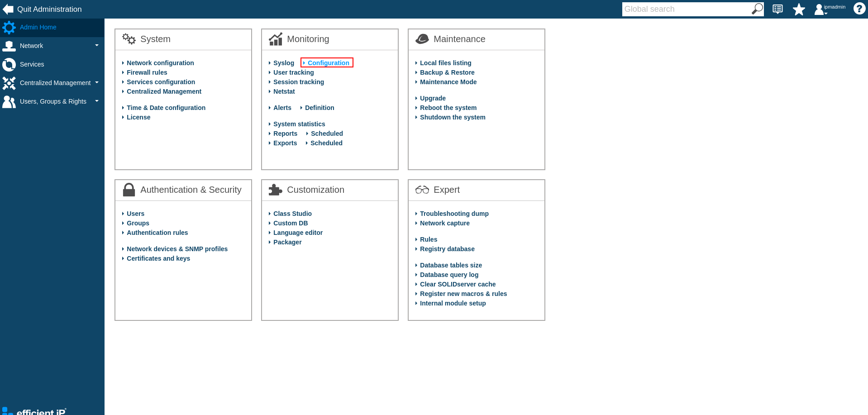Image resolution: width=868 pixels, height=415 pixels.
Task: Select Admin Home in the sidebar
Action: pyautogui.click(x=38, y=27)
